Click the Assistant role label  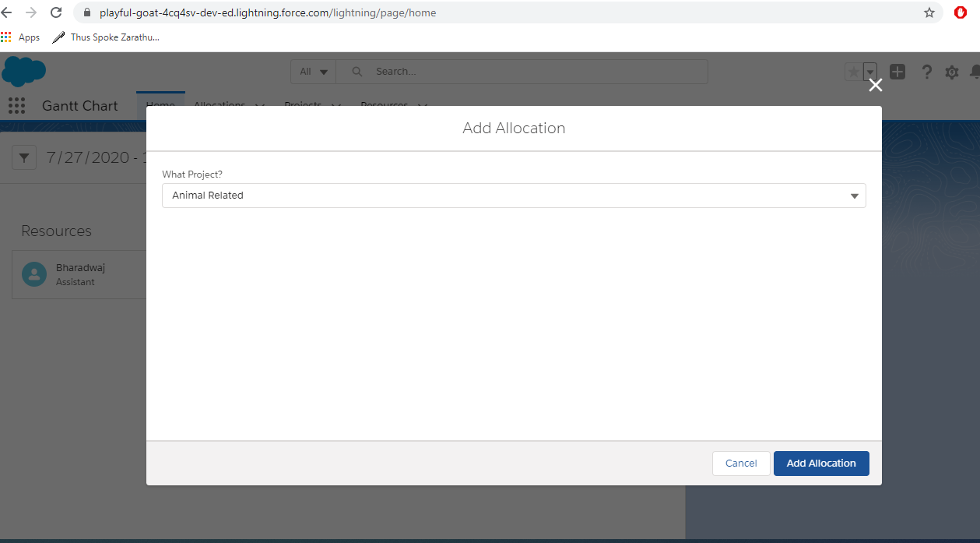pos(76,282)
